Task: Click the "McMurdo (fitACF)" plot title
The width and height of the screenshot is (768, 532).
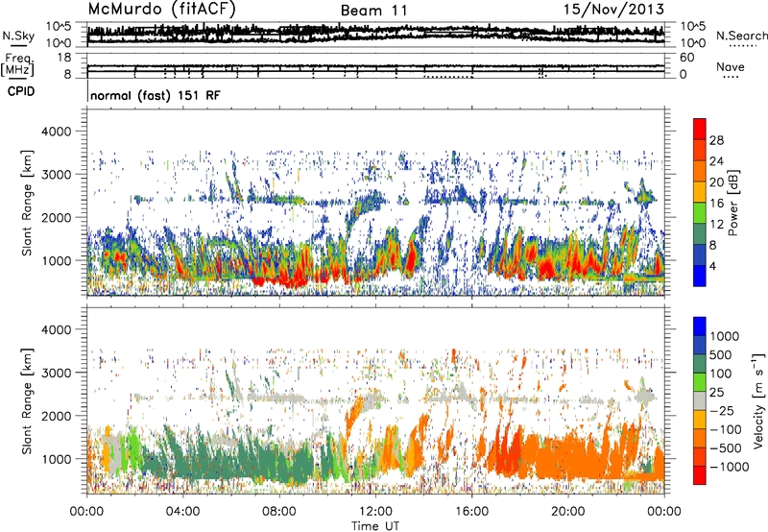Action: tap(161, 10)
